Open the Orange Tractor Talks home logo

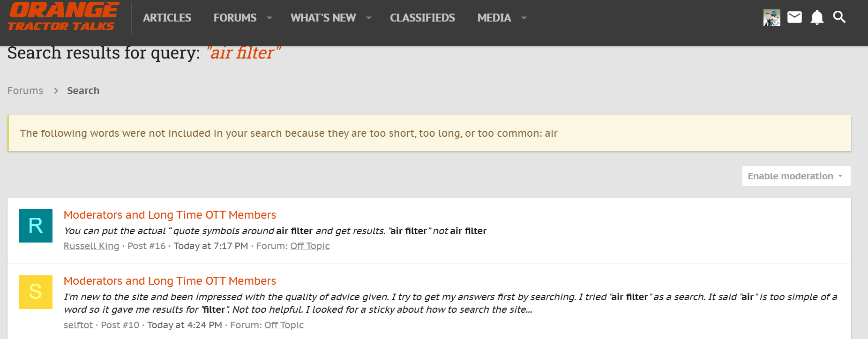(x=63, y=17)
